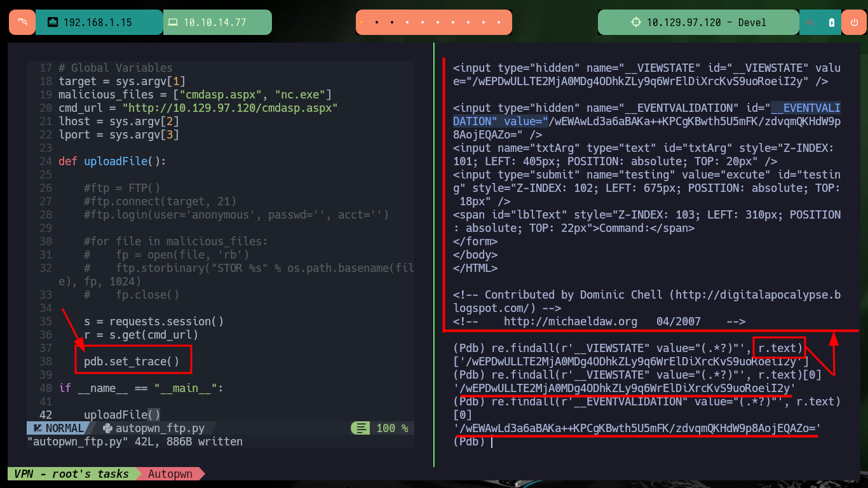Select the 192.168.1.15 local IP module
This screenshot has width=868, height=488.
(99, 22)
